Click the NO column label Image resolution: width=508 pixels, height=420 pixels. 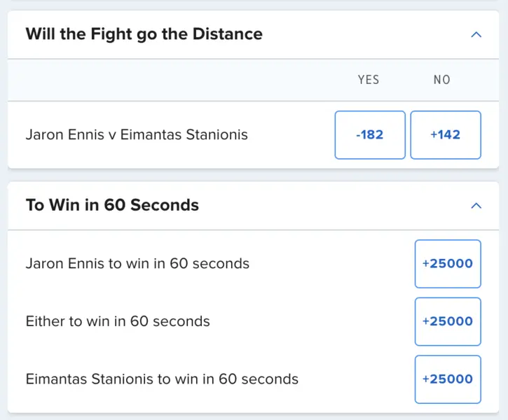[441, 80]
